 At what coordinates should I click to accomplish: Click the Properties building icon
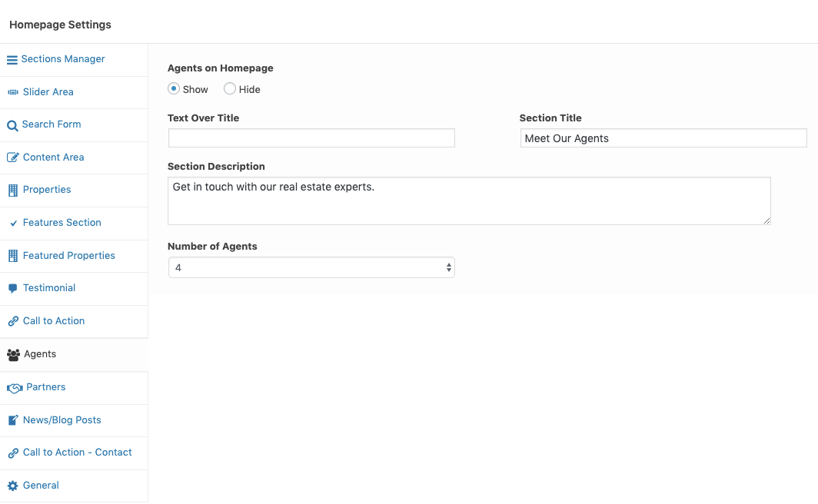tap(13, 191)
